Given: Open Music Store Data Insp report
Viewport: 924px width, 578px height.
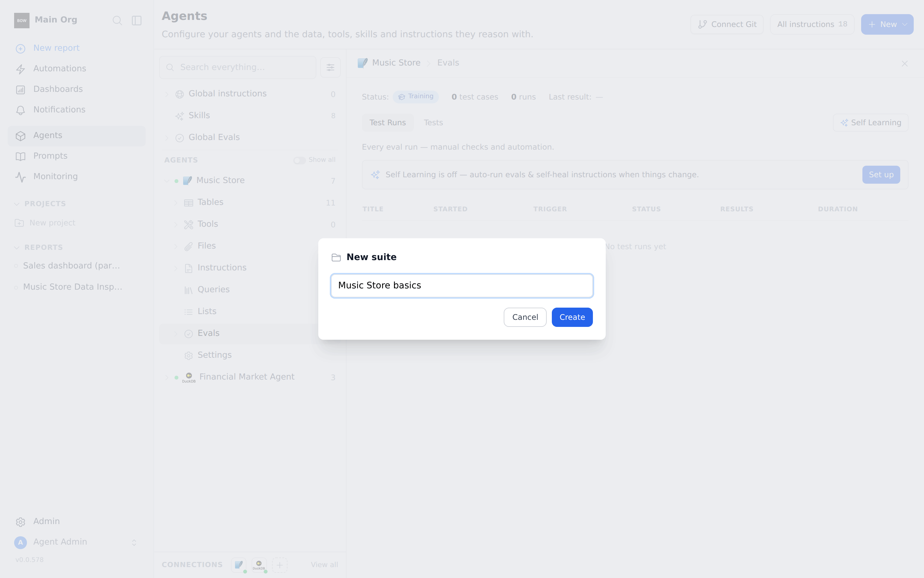Looking at the screenshot, I should tap(73, 287).
